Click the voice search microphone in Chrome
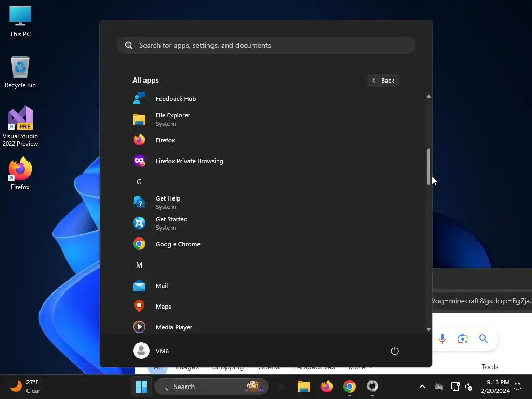Screen dimensions: 532x399 442,339
